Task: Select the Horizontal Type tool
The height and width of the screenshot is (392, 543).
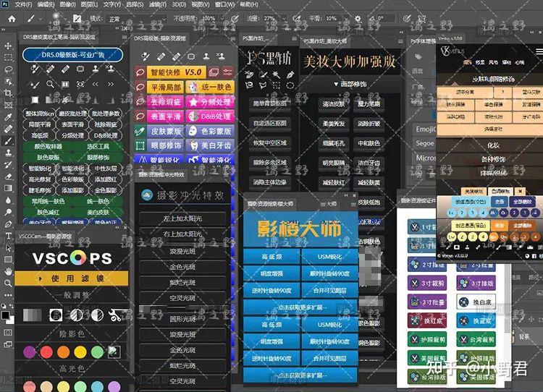Action: [x=8, y=236]
